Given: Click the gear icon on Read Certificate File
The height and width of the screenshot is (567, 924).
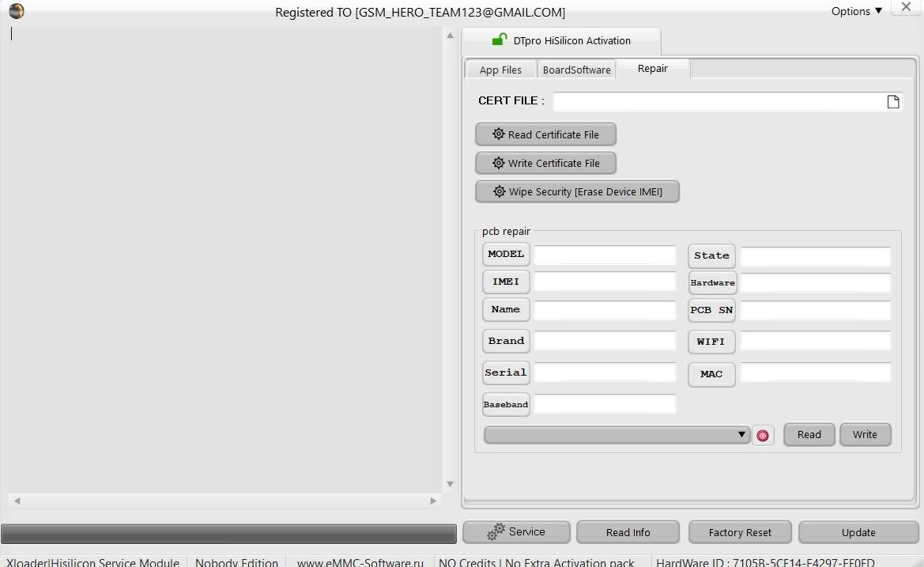Looking at the screenshot, I should (x=499, y=134).
